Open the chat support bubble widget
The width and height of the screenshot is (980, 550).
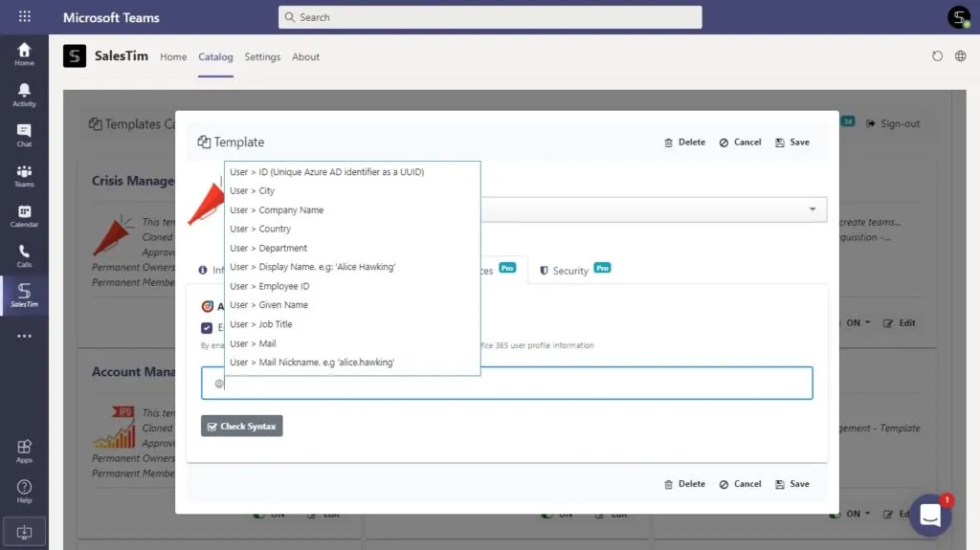point(930,515)
